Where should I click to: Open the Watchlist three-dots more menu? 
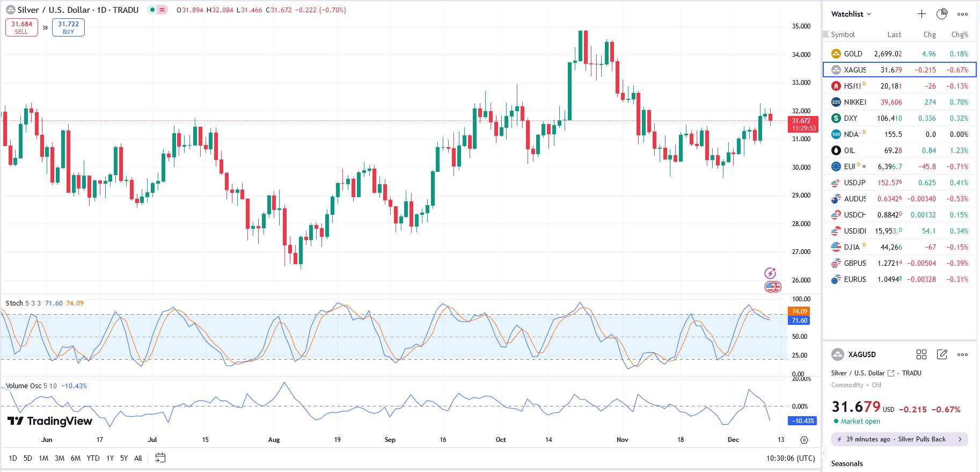[x=962, y=14]
